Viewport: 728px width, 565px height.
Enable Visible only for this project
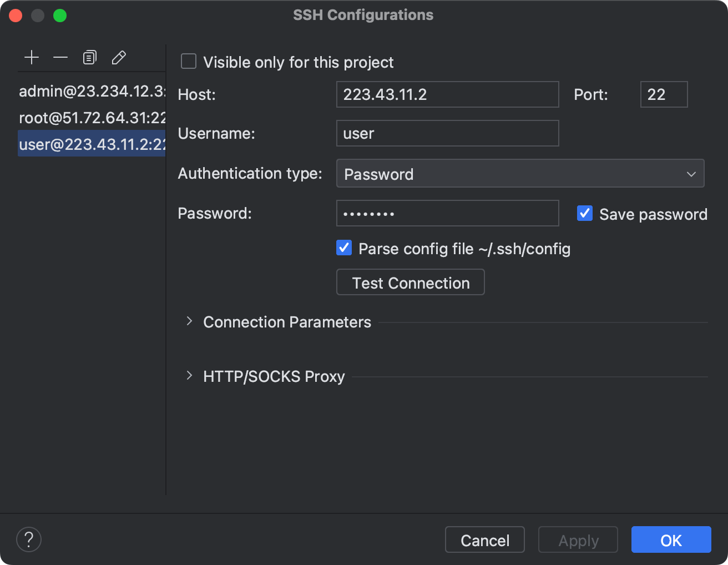(x=189, y=62)
